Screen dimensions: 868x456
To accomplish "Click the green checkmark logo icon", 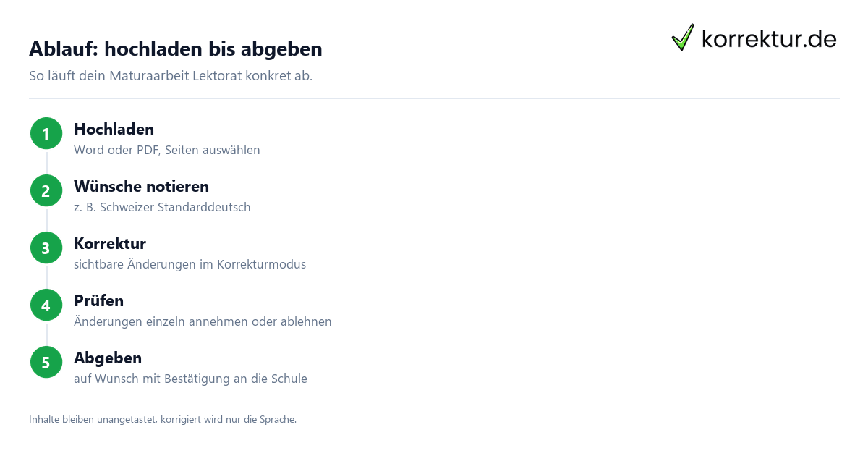I will pos(683,38).
